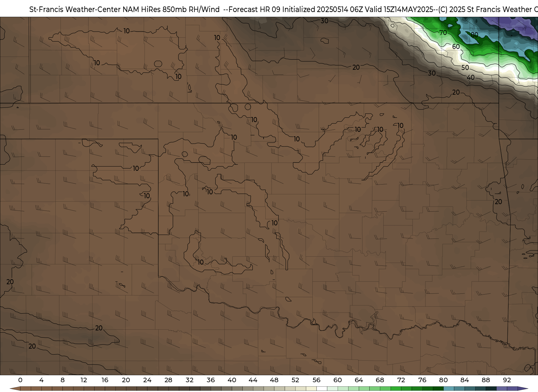Click the colorbar tick label '0'
The image size is (538, 392).
coord(20,380)
